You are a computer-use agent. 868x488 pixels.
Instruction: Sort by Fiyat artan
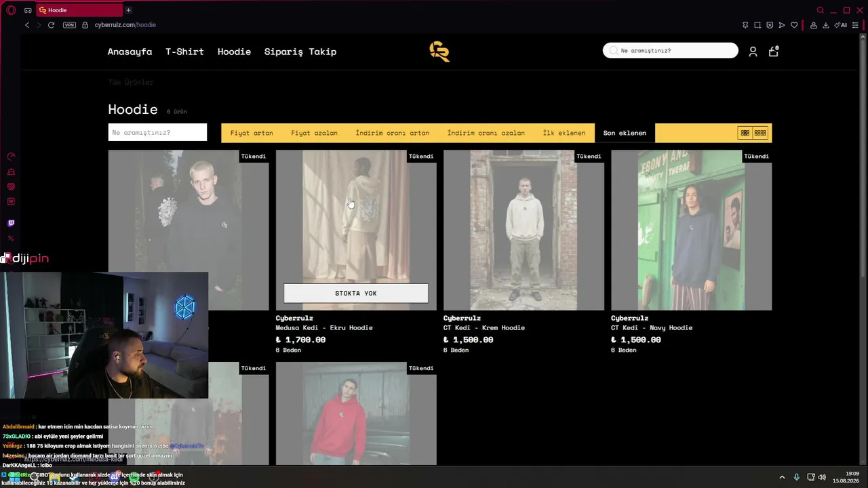[x=252, y=133]
